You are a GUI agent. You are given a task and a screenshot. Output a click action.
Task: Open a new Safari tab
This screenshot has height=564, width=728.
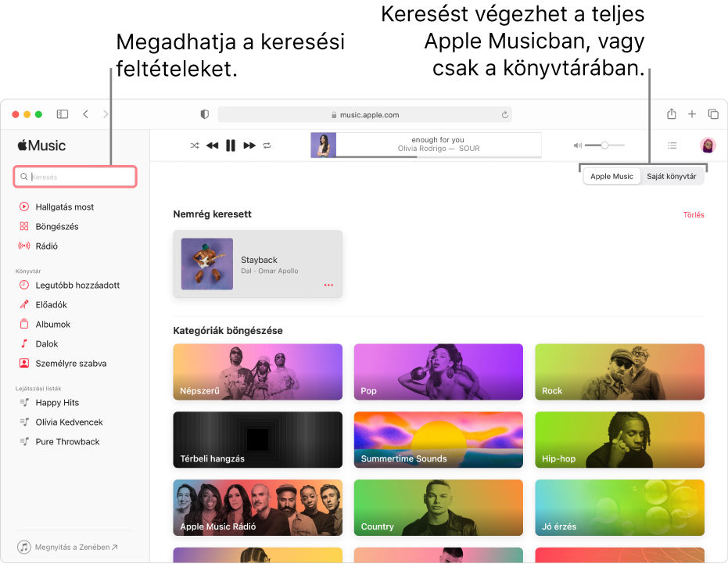click(692, 114)
